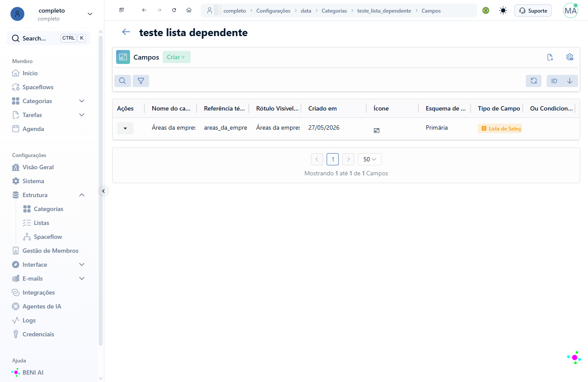Screen dimensions: 588x382
Task: Open the search magnifier in Campos toolbar
Action: click(x=123, y=81)
